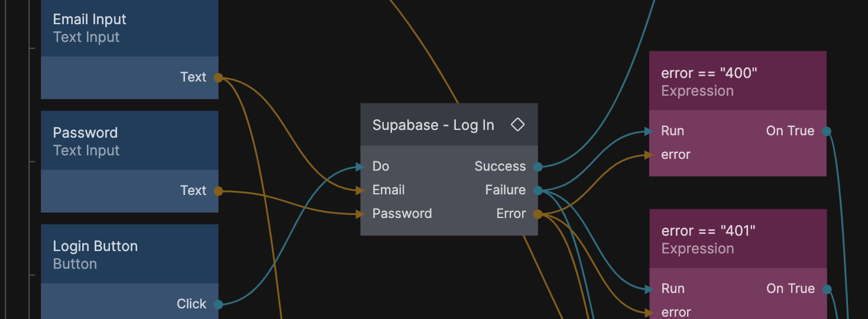
Task: Click the Failure output port on Supabase node
Action: (537, 190)
